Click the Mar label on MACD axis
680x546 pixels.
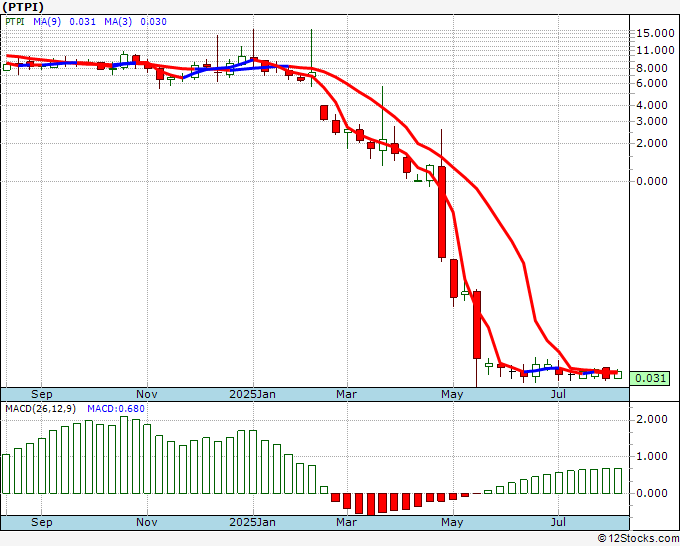347,522
